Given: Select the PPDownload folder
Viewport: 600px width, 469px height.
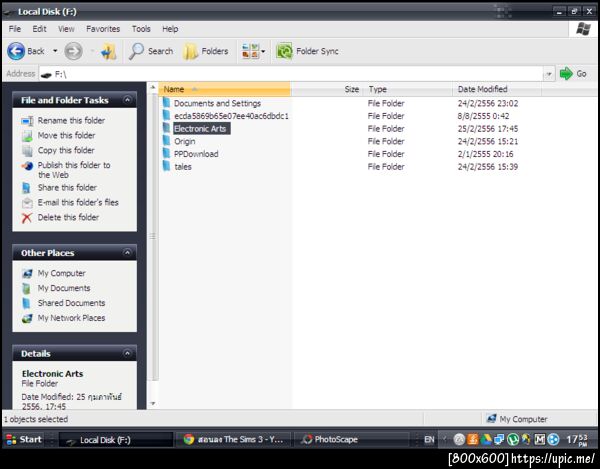Looking at the screenshot, I should click(196, 154).
